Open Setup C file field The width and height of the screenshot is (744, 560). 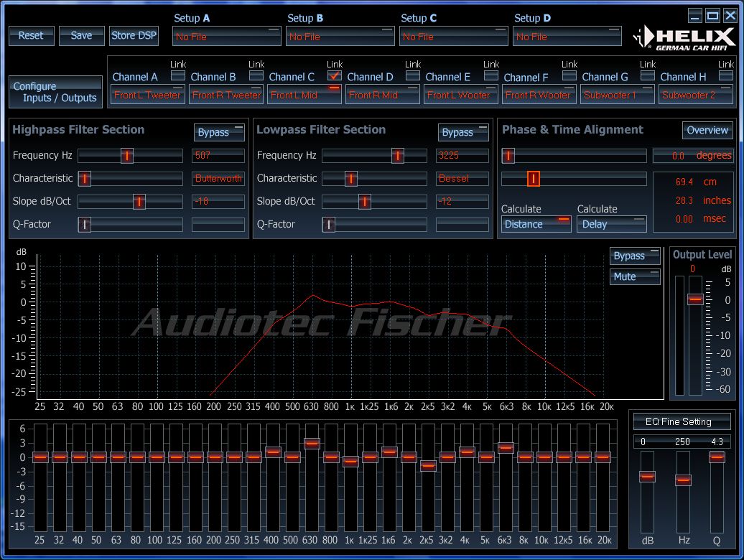[453, 37]
